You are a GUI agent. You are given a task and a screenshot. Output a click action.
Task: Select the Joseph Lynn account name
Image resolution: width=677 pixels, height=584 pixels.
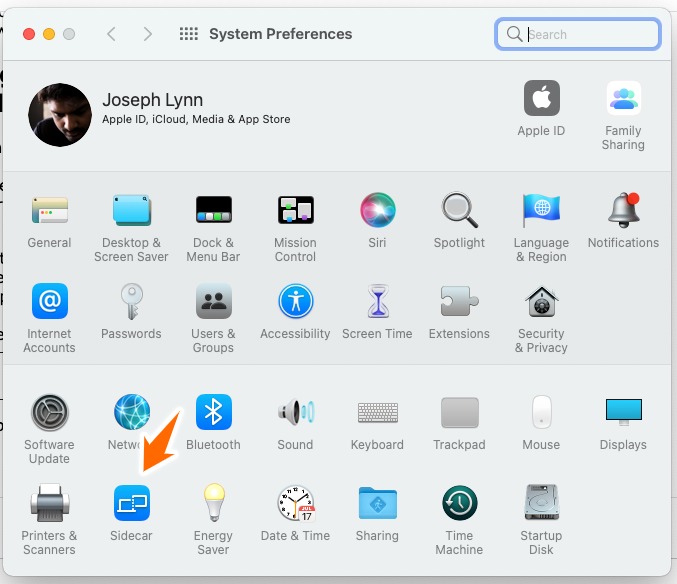[152, 100]
